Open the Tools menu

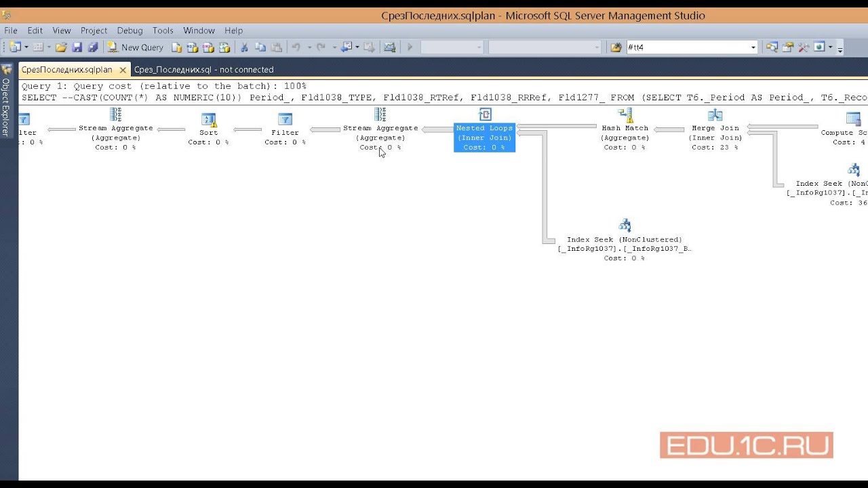(163, 30)
